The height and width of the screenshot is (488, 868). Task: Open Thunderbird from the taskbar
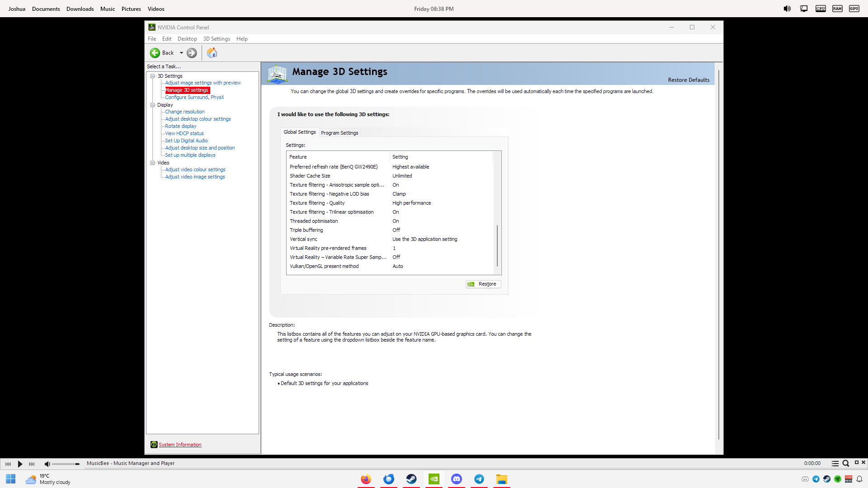point(389,479)
